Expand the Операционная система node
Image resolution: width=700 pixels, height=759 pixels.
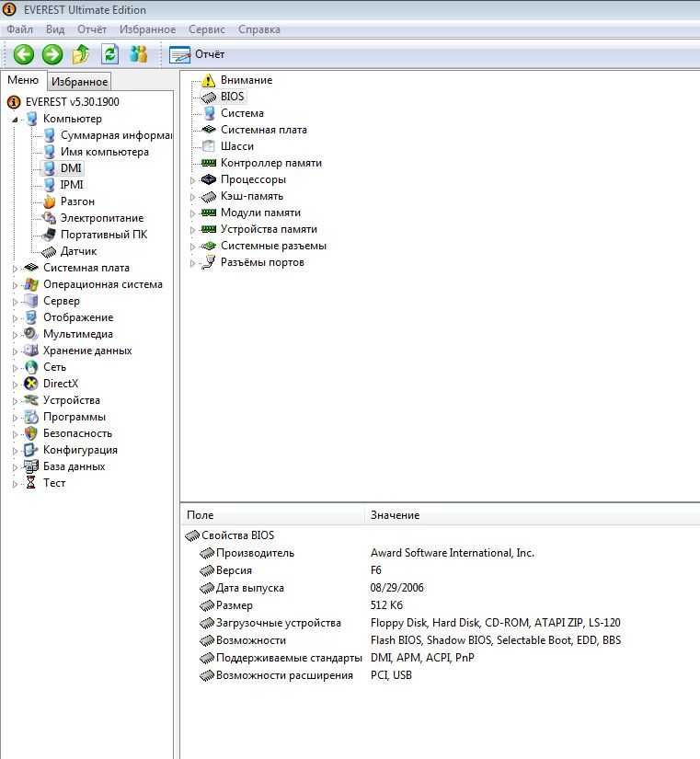pyautogui.click(x=15, y=285)
